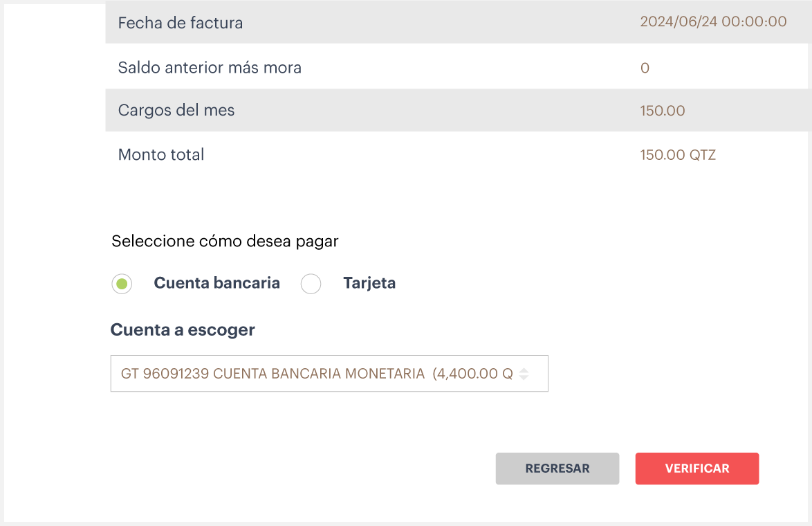Click the up-down stepper arrows on account selector
812x526 pixels.
[524, 373]
